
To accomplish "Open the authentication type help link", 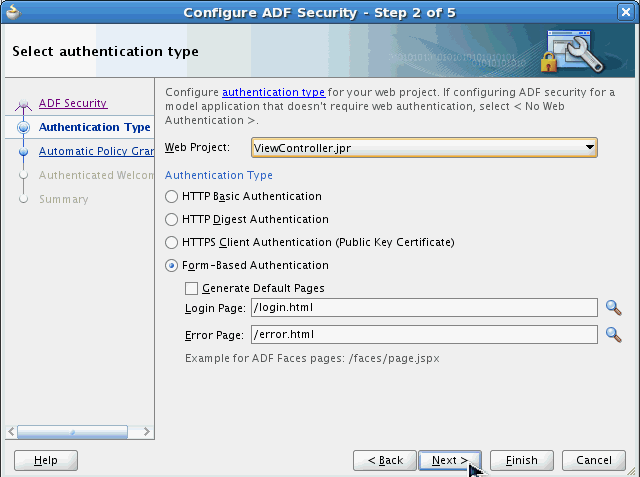I will [x=273, y=92].
